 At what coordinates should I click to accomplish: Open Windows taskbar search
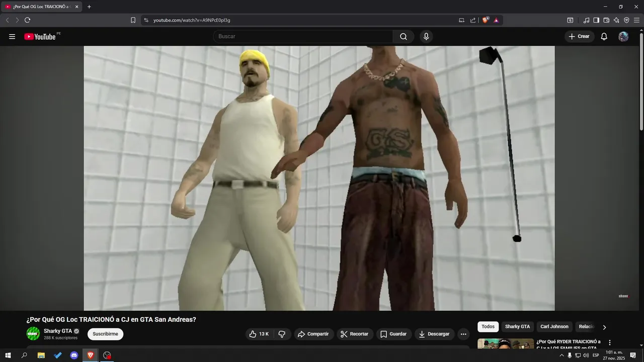pos(24,355)
